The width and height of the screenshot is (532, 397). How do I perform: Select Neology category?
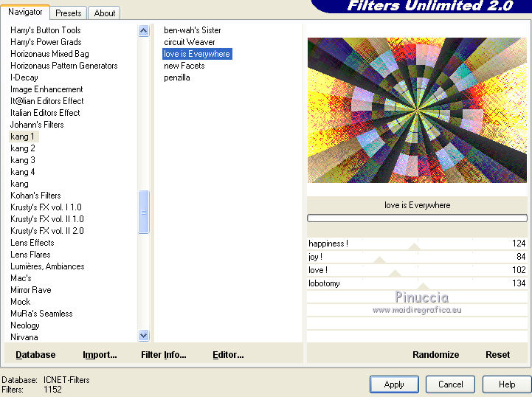click(x=25, y=325)
